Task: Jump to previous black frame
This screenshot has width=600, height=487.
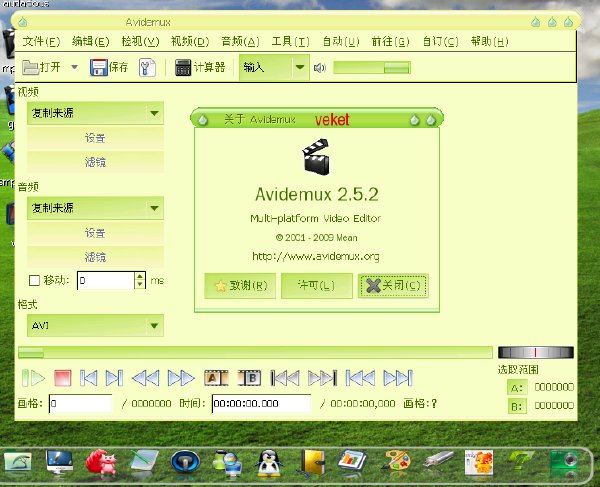Action: pos(285,378)
